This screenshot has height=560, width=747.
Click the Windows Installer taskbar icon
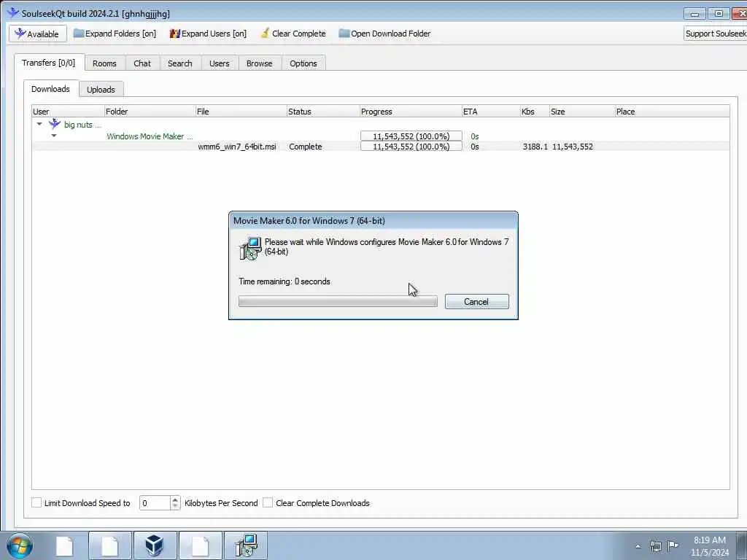pos(246,545)
